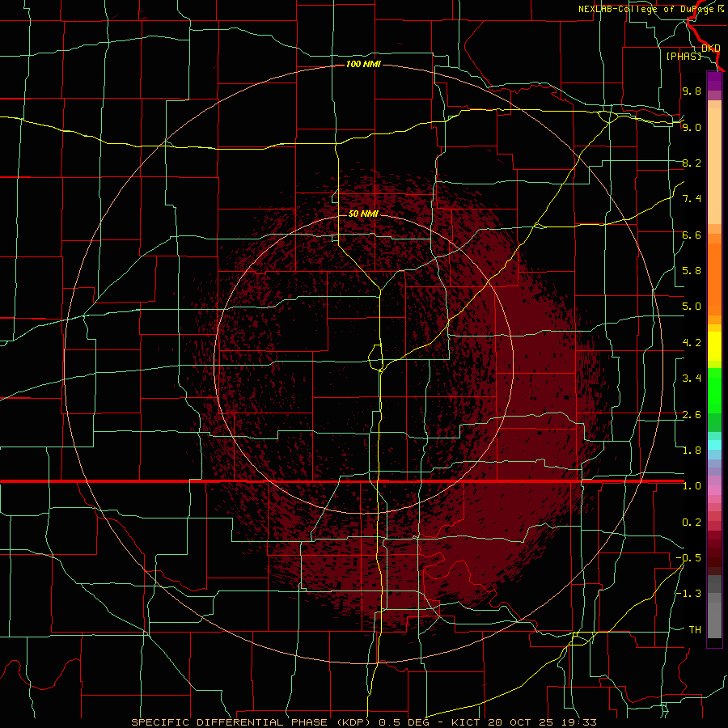Click the 1.8 scale value
The width and height of the screenshot is (728, 728).
[692, 451]
